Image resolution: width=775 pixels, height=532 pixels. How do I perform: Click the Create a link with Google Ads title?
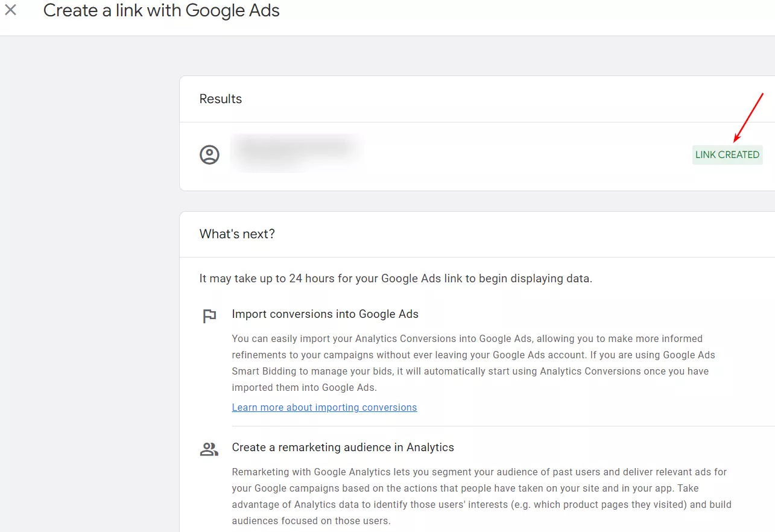point(161,10)
